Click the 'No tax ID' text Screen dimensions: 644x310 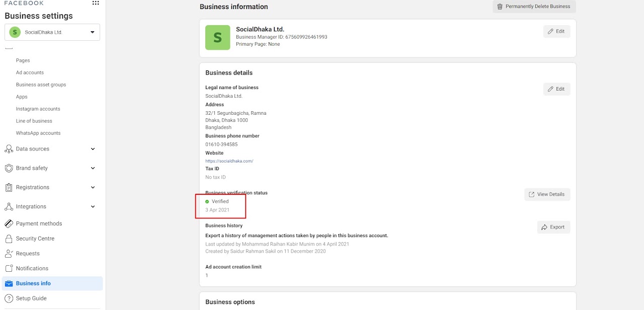pyautogui.click(x=215, y=177)
